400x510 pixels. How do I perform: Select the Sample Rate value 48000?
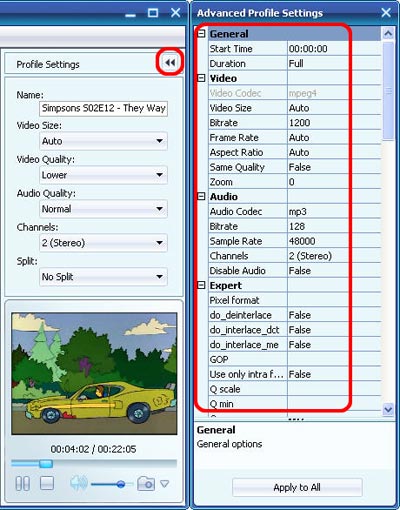(x=302, y=241)
